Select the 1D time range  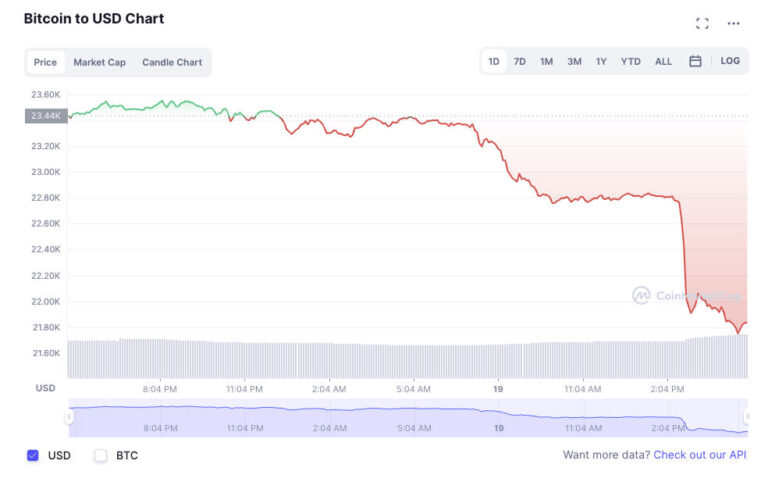494,61
